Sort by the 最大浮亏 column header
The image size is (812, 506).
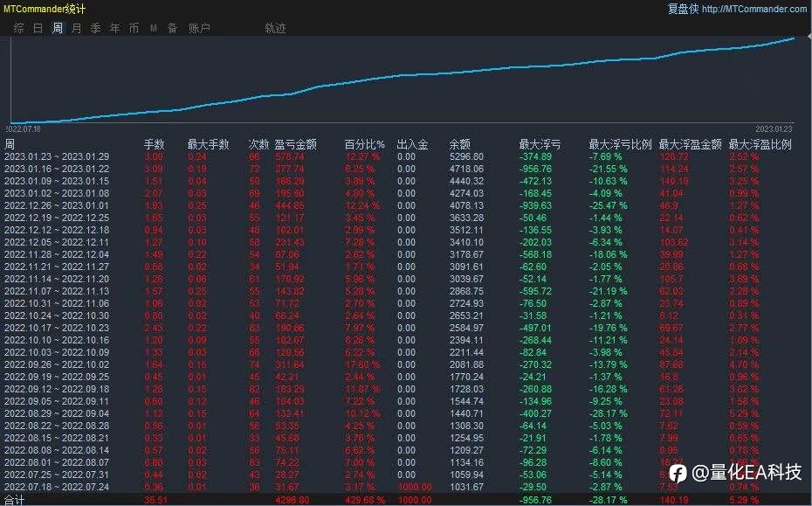540,144
